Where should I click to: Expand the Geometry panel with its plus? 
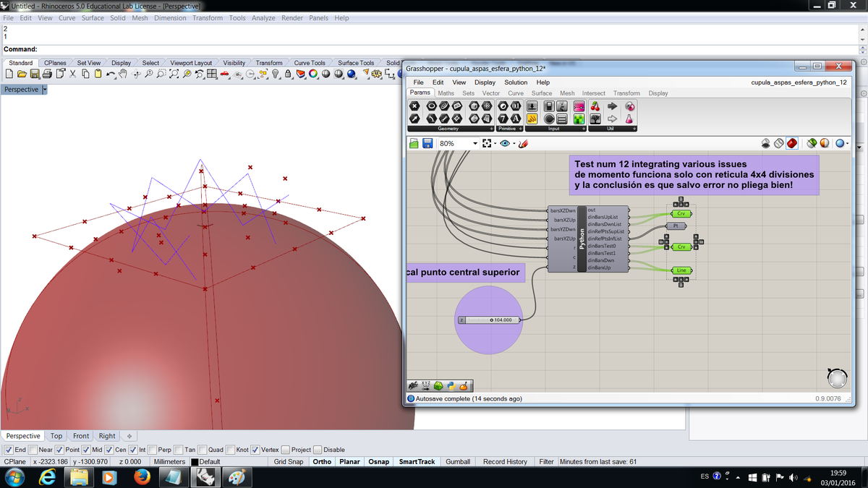pos(491,129)
